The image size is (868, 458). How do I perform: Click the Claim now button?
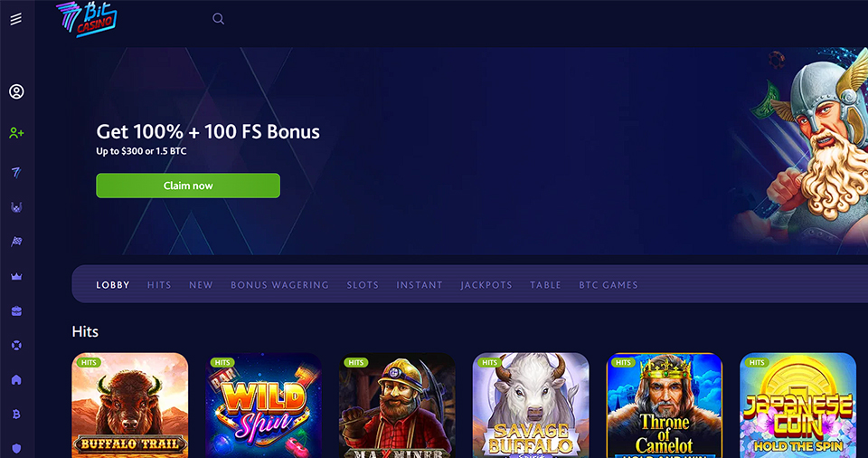click(x=188, y=186)
